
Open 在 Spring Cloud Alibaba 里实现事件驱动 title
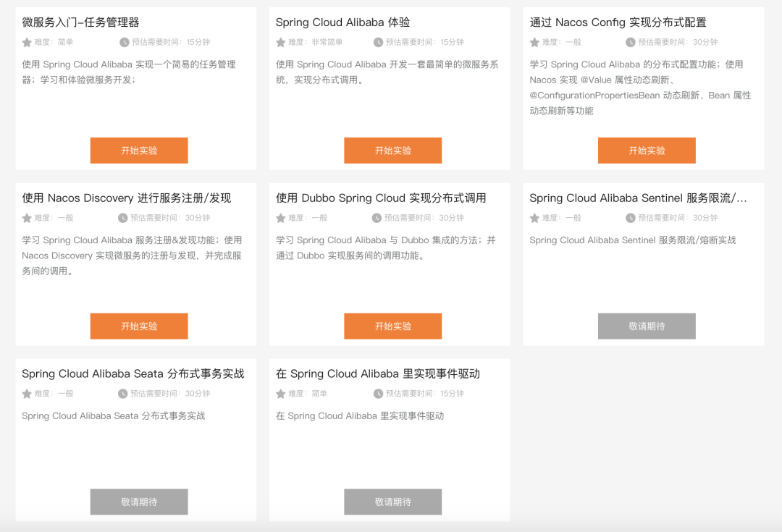click(378, 373)
